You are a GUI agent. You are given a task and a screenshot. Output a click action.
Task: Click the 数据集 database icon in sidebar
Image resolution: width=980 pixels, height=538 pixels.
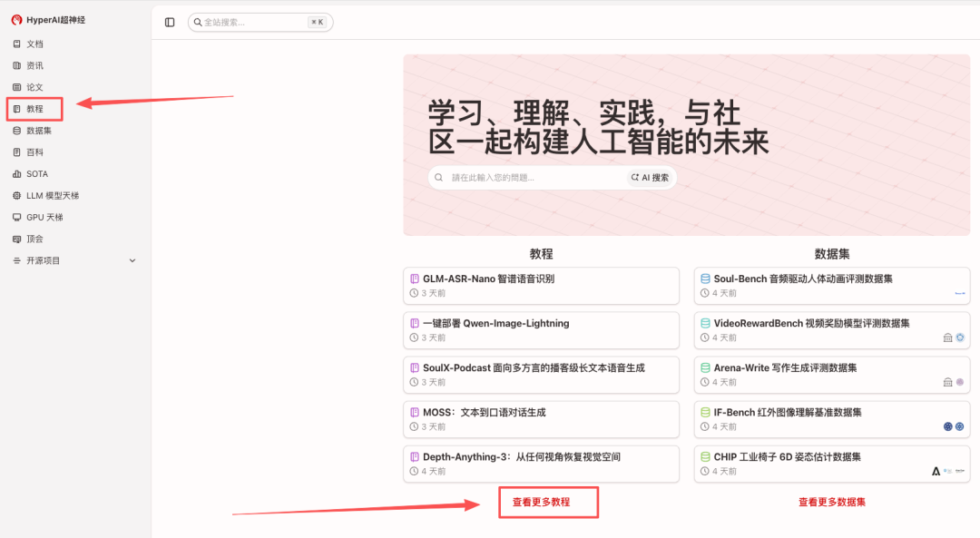click(17, 131)
